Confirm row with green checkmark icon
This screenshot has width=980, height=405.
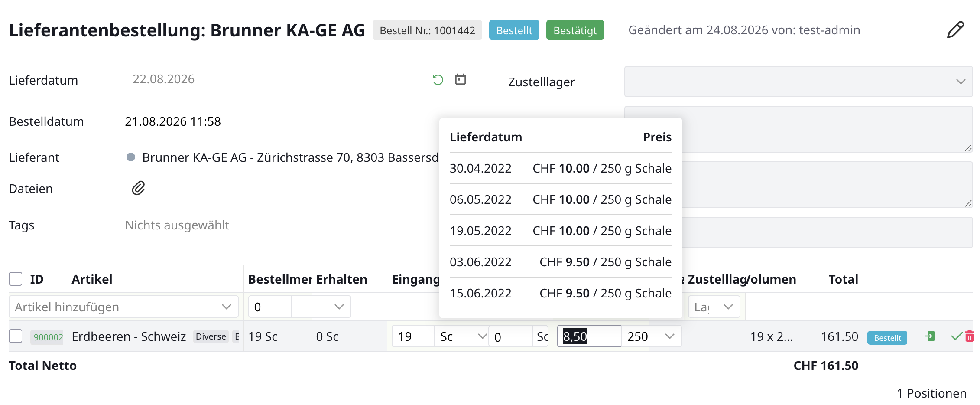tap(957, 336)
